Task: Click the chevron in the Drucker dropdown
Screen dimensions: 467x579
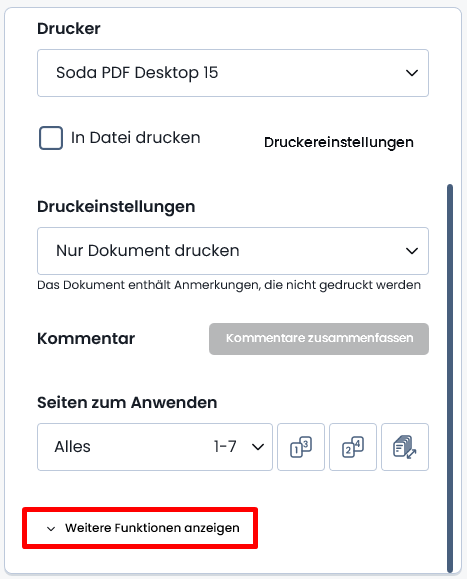Action: pyautogui.click(x=412, y=73)
